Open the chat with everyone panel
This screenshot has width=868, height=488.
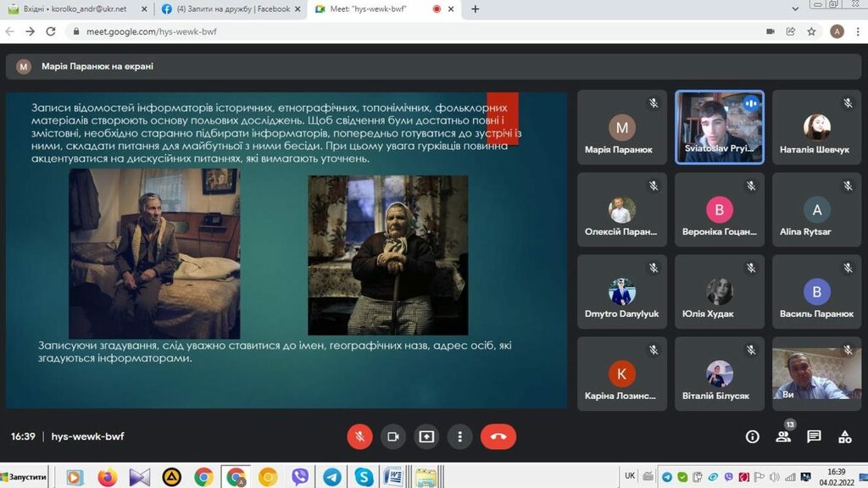(x=814, y=436)
